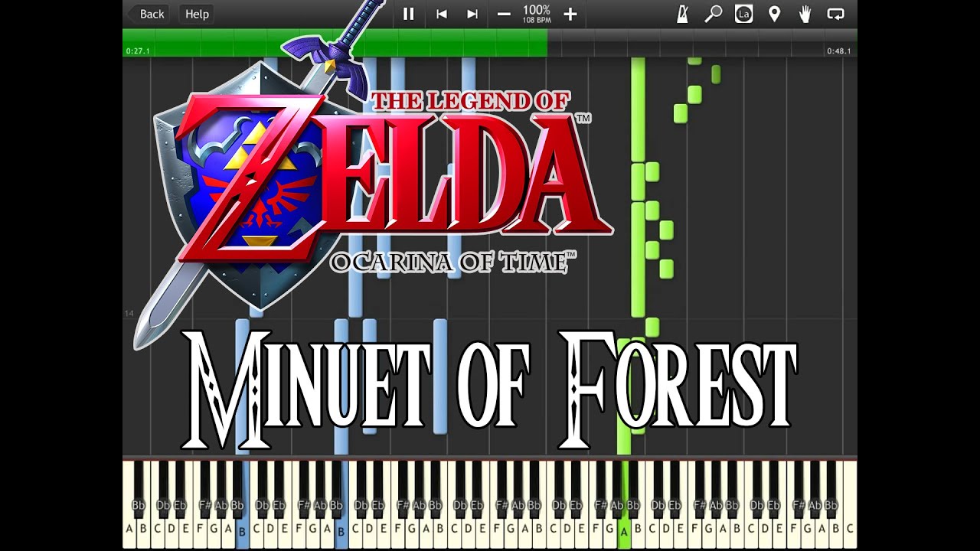The height and width of the screenshot is (551, 980).
Task: Seek within the green song progress bar
Action: coord(335,43)
